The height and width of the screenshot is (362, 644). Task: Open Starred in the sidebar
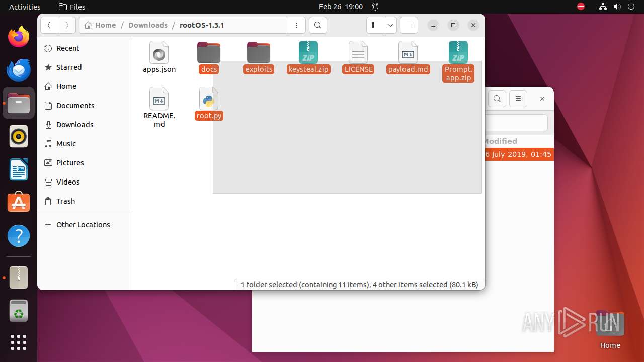(x=85, y=67)
